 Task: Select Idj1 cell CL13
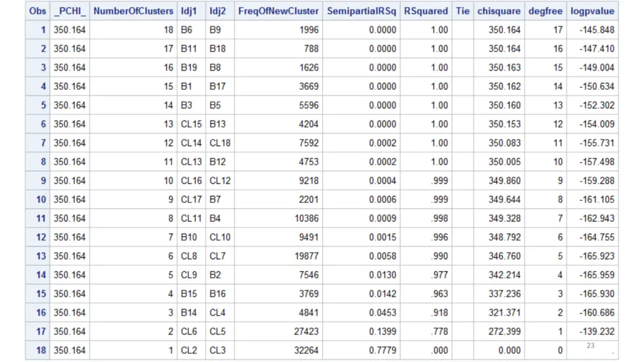191,162
